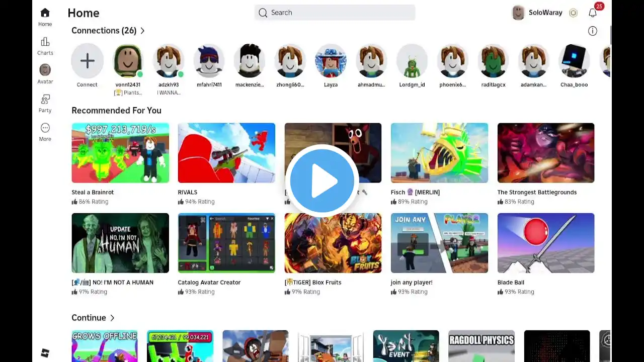The height and width of the screenshot is (362, 644).
Task: Open the Blox Fruits thumbnail
Action: coord(333,243)
